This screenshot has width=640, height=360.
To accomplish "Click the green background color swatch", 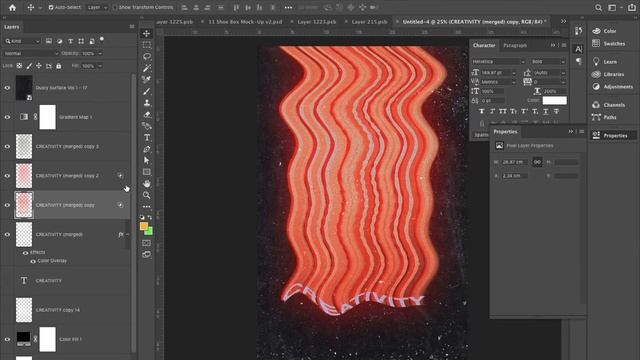I will click(x=149, y=231).
